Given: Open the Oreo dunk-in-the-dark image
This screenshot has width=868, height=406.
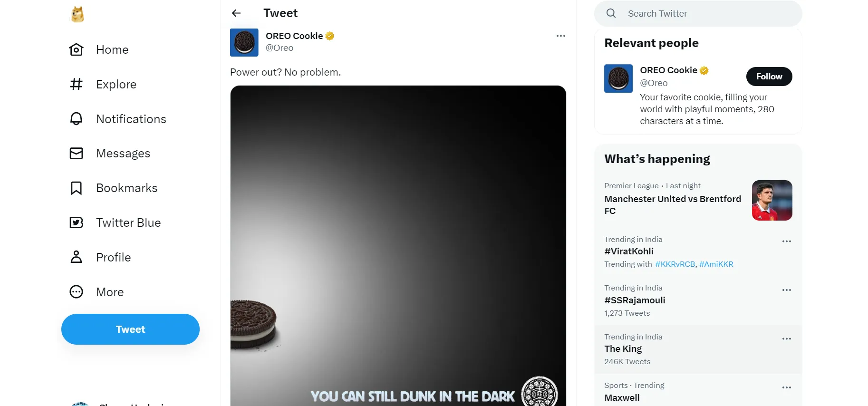Looking at the screenshot, I should click(398, 238).
